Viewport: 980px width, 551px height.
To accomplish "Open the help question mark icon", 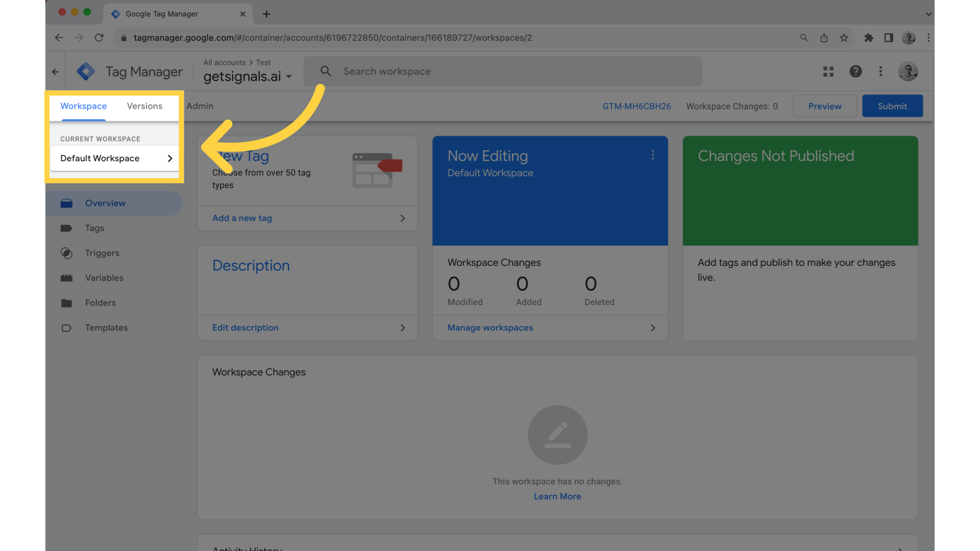I will click(x=856, y=71).
